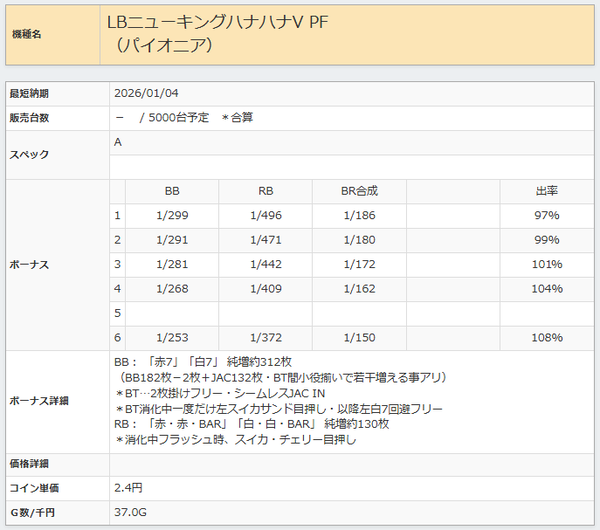Click the setting number 5 cell
This screenshot has height=530, width=600.
tap(117, 313)
